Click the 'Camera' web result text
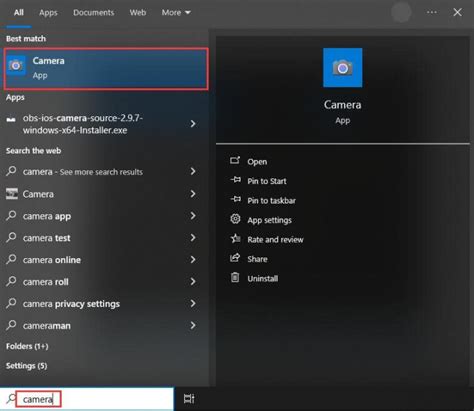The image size is (474, 411). [x=38, y=194]
